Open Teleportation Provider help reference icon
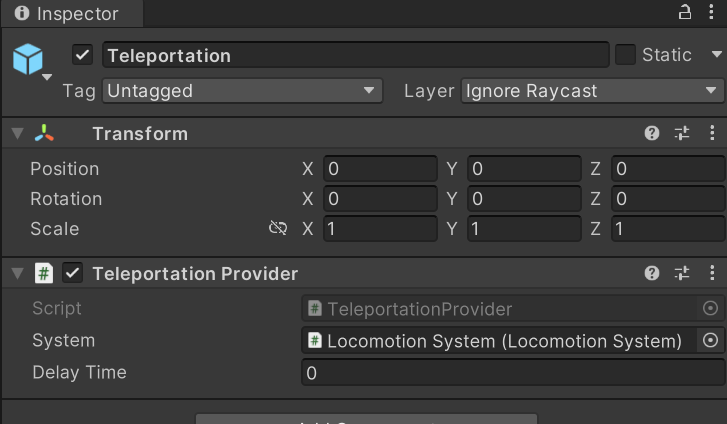The height and width of the screenshot is (424, 727). (x=652, y=273)
